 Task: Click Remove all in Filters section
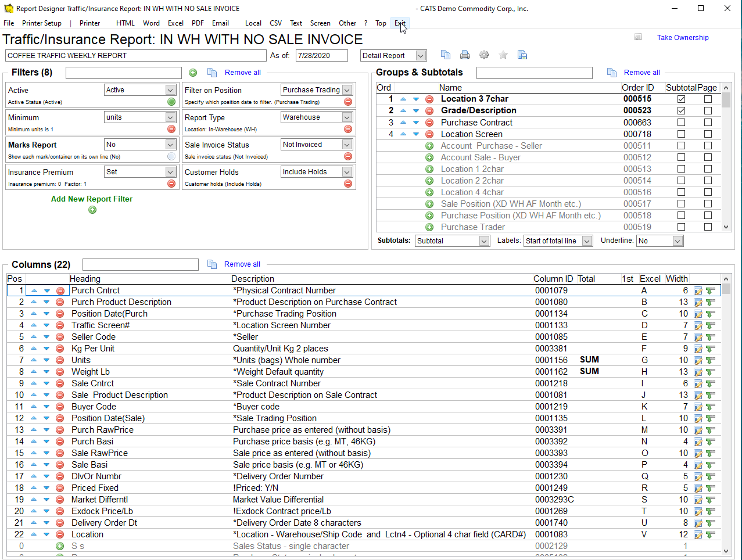[243, 73]
